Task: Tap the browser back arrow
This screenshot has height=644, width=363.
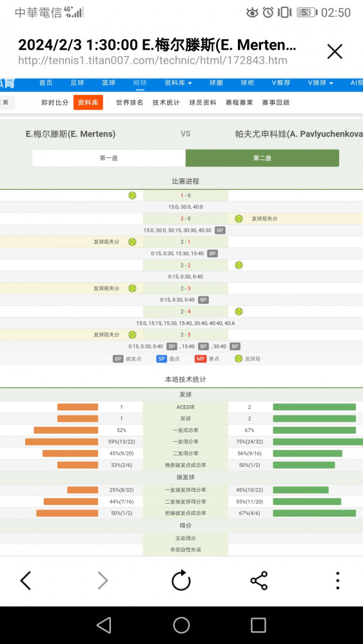Action: [x=26, y=581]
